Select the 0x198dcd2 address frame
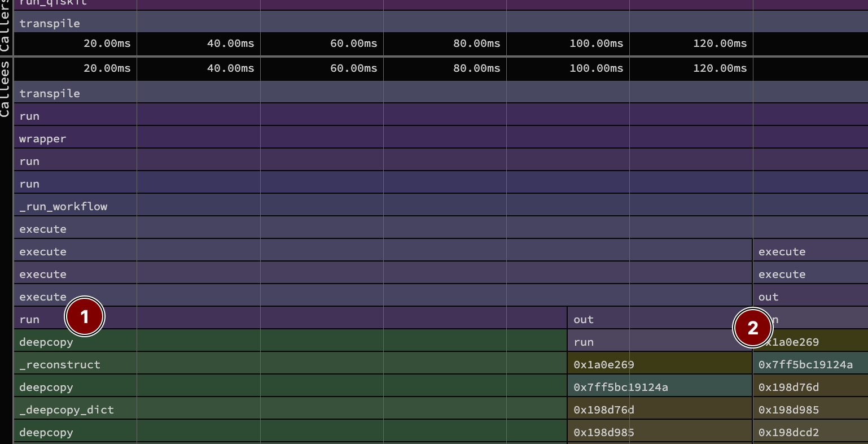The height and width of the screenshot is (444, 868). tap(788, 432)
